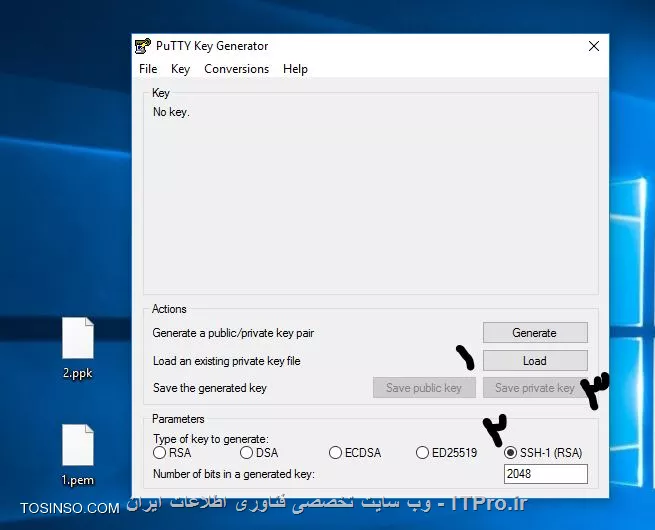This screenshot has height=530, width=655.
Task: Click the Save private key button
Action: tap(535, 388)
